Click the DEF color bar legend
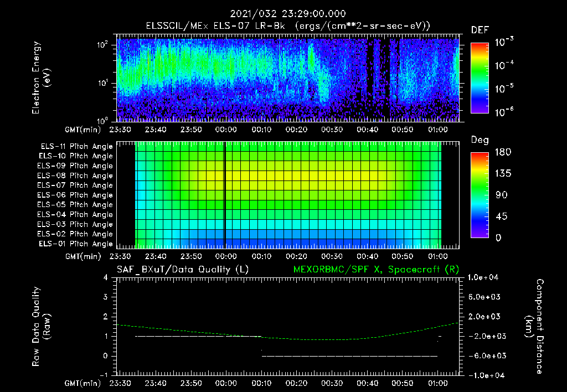This screenshot has height=392, width=567. (x=480, y=78)
